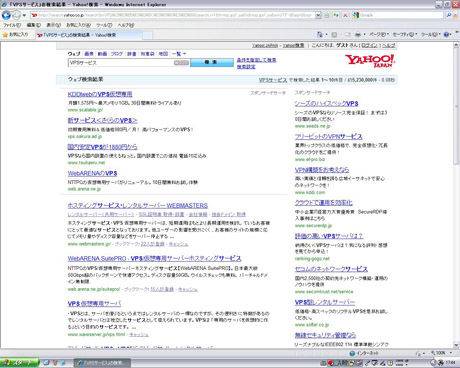Viewport: 460px width, 368px height.
Task: Go to the home page with the Home icon
Action: [x=319, y=34]
